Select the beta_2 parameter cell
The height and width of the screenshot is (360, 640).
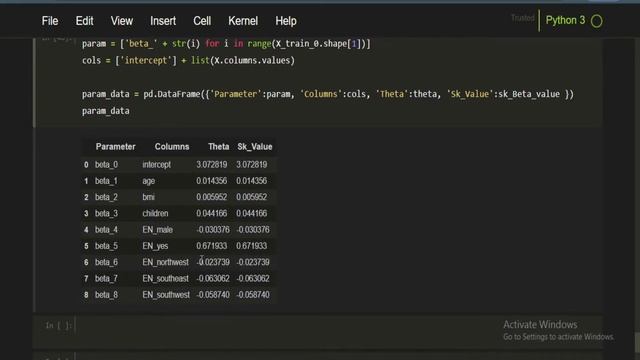click(x=107, y=197)
